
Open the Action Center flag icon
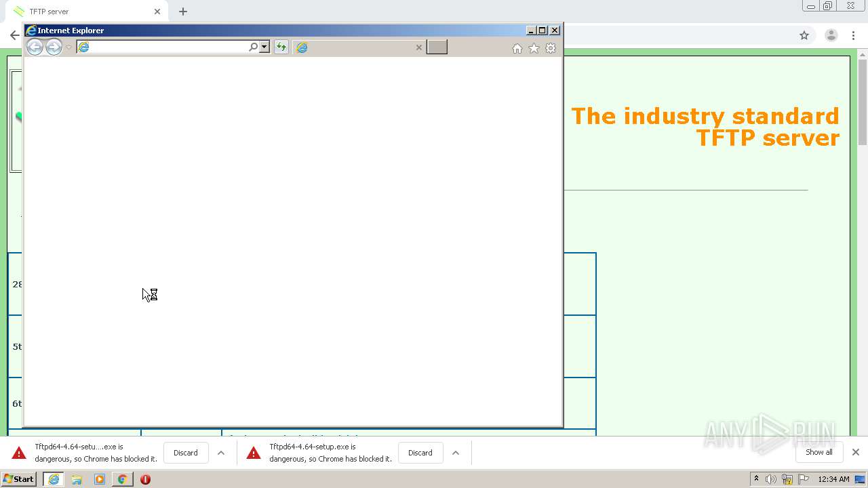point(804,479)
